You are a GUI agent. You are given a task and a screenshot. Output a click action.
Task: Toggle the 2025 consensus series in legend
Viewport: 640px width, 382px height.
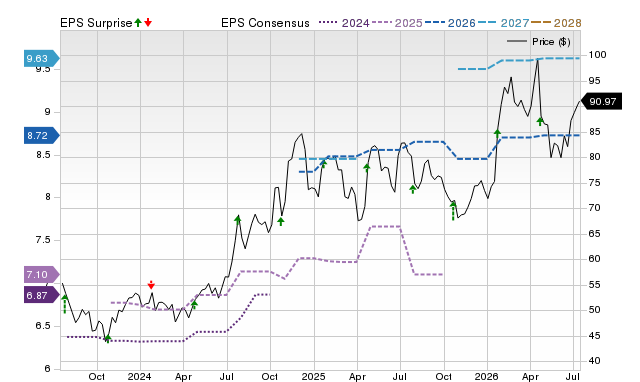(397, 23)
